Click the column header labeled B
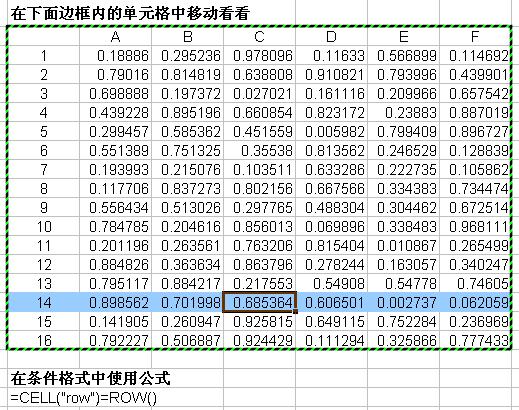Image resolution: width=519 pixels, height=410 pixels. 187,36
